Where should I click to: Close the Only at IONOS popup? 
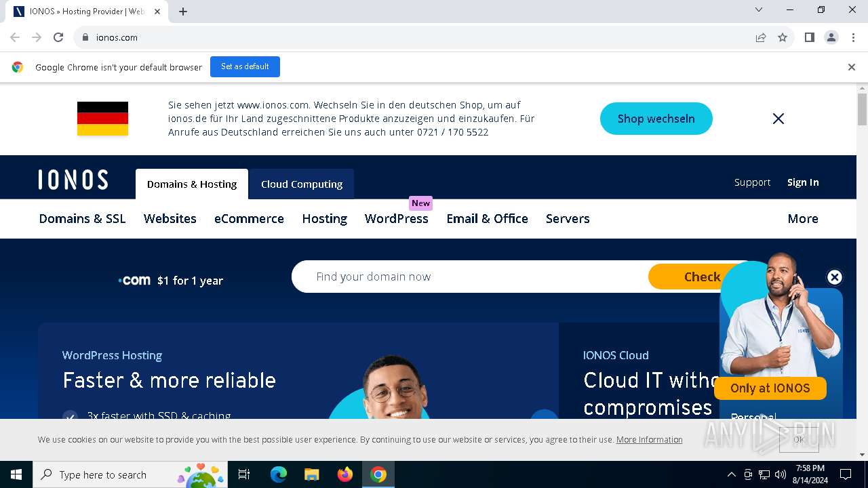click(835, 277)
